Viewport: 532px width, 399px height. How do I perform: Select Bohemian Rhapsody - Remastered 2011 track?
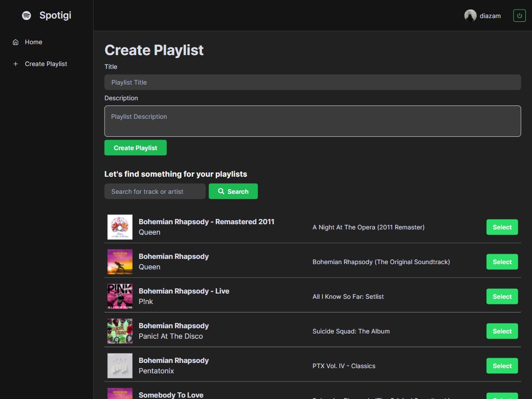coord(502,228)
